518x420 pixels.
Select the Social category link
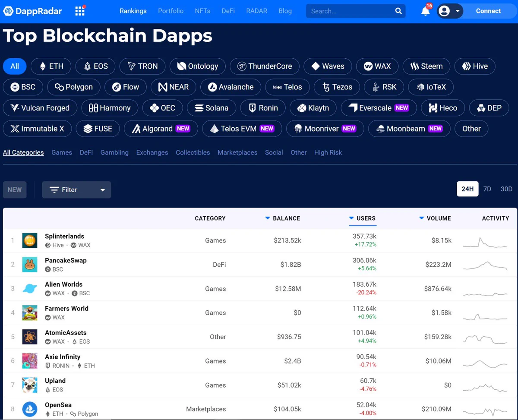point(274,152)
